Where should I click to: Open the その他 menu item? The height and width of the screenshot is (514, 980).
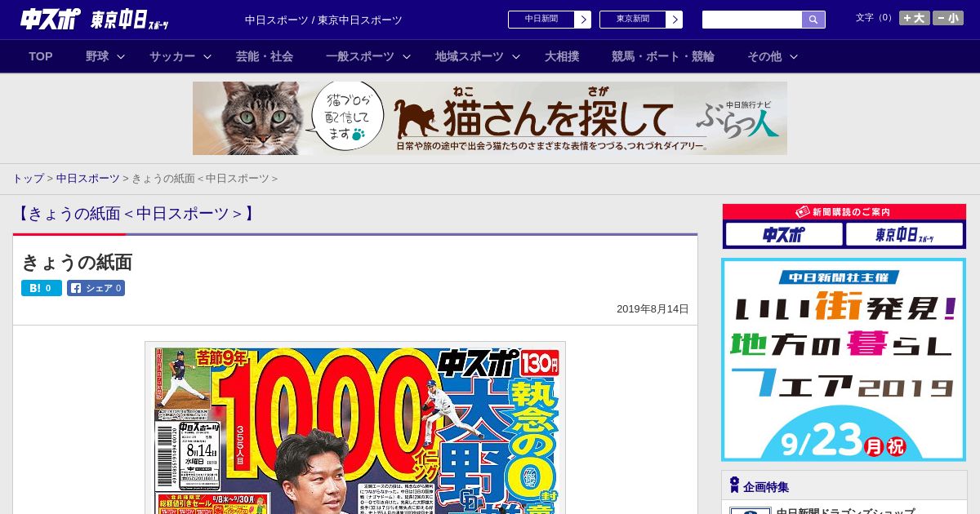click(x=764, y=56)
